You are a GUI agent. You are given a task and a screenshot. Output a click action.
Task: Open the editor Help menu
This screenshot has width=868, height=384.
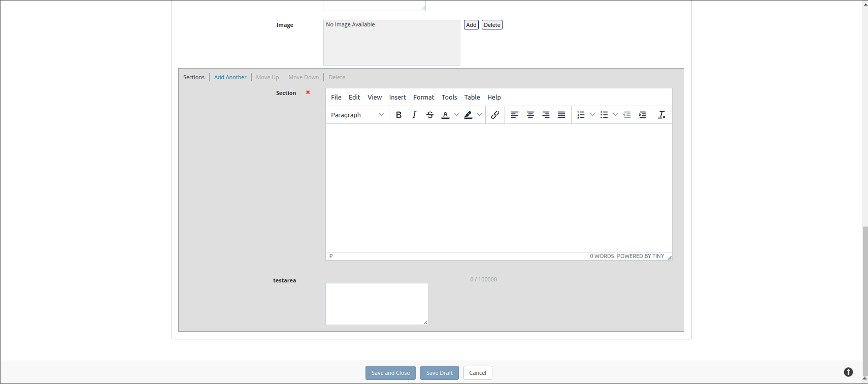pyautogui.click(x=494, y=97)
